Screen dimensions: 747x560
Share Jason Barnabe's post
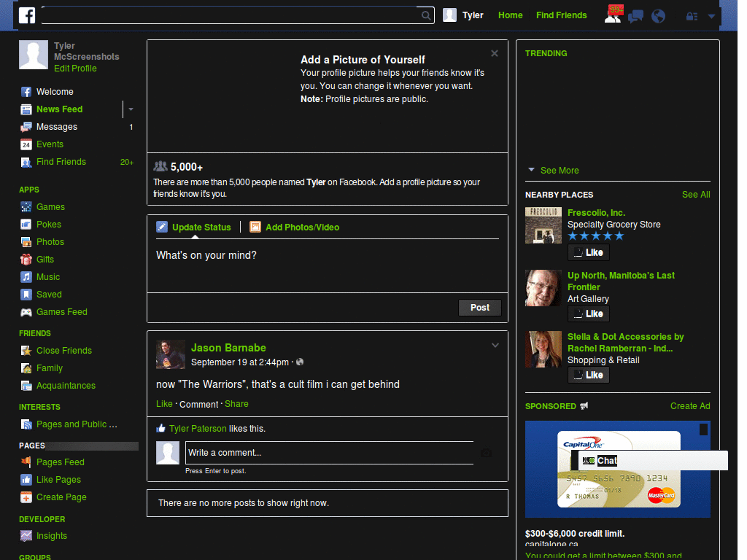[x=236, y=404]
